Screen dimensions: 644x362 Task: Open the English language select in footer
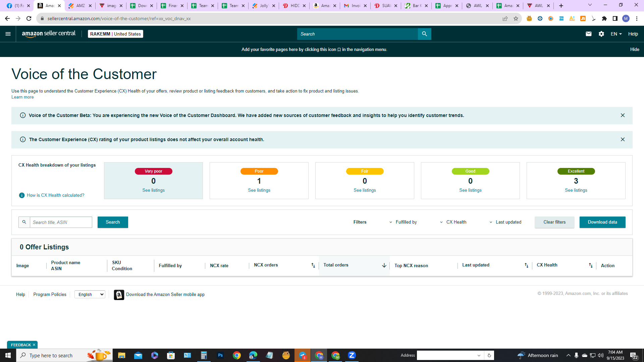pyautogui.click(x=90, y=295)
